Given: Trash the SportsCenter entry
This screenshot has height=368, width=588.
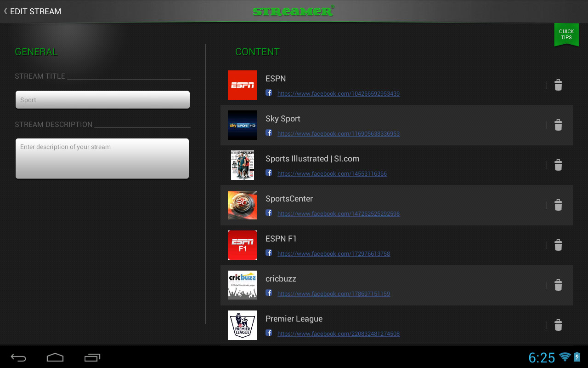Looking at the screenshot, I should click(558, 205).
